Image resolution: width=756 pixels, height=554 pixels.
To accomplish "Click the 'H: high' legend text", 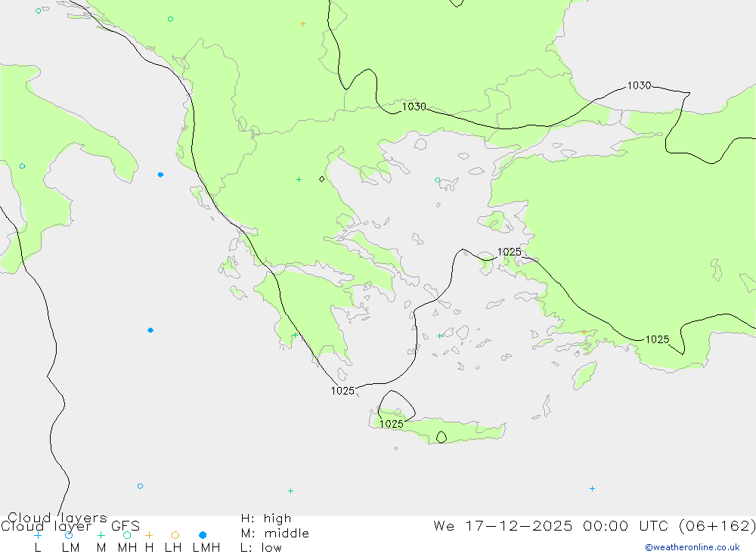I will coord(266,518).
